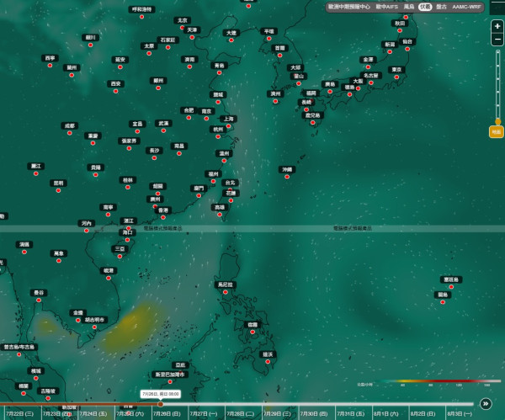Click the red marker for 東京
505x420 pixels.
click(x=396, y=77)
